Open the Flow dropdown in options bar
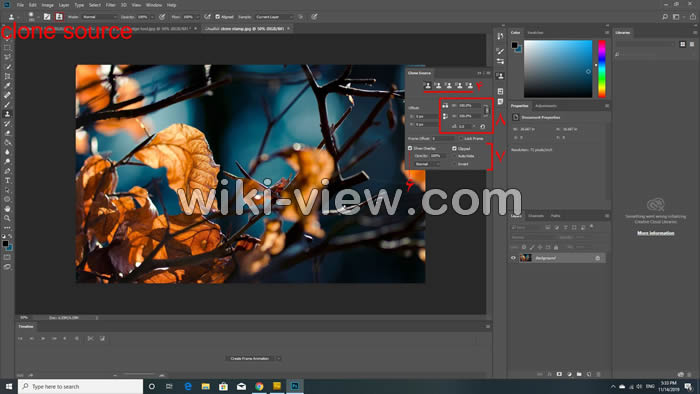The image size is (700, 394). click(x=197, y=17)
